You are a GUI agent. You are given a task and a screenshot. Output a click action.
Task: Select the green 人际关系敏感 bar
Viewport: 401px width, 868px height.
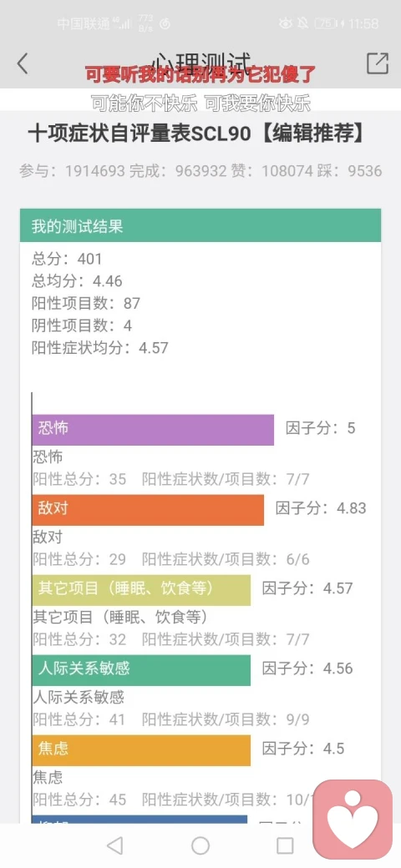click(x=141, y=670)
